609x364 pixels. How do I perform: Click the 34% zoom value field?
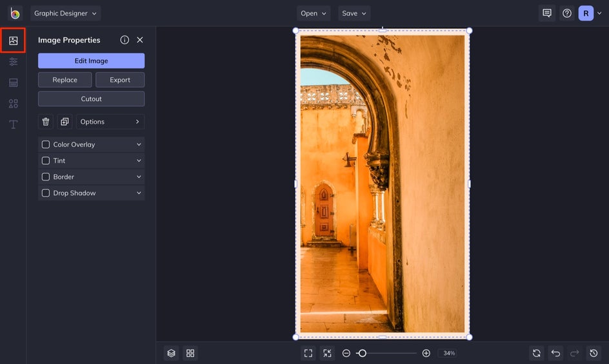[x=449, y=353]
